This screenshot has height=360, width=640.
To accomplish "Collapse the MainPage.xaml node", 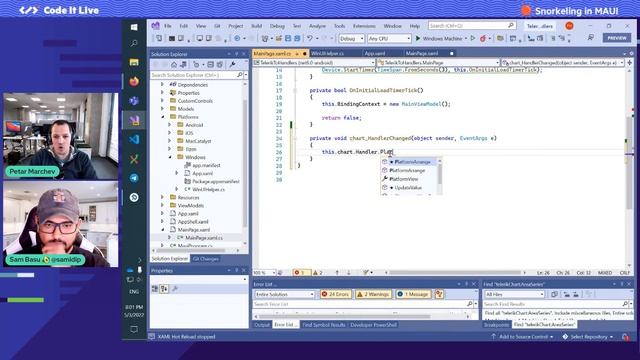I will [162, 230].
